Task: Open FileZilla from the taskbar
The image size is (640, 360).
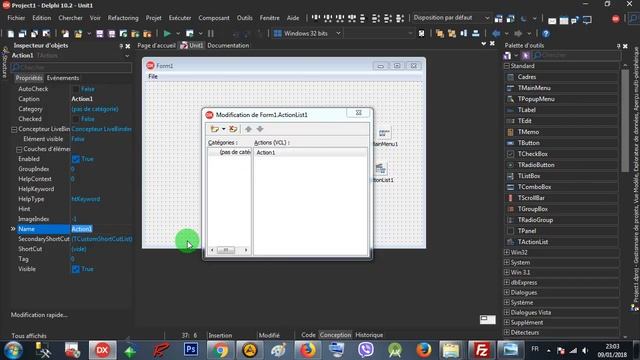Action: click(x=481, y=350)
